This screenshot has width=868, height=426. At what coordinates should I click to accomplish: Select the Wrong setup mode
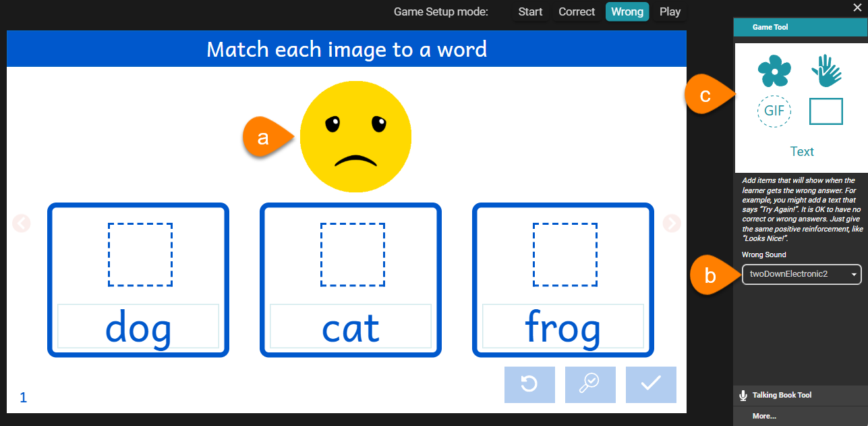[x=627, y=11]
